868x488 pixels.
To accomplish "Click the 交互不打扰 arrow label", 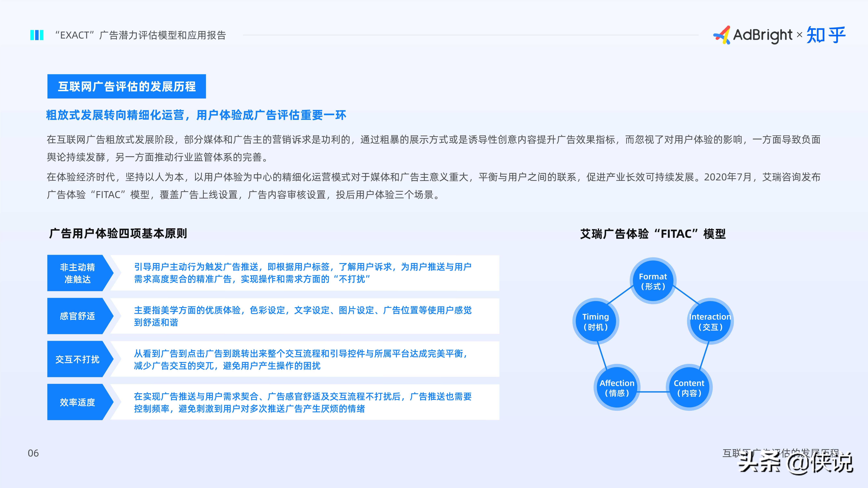I will point(80,359).
